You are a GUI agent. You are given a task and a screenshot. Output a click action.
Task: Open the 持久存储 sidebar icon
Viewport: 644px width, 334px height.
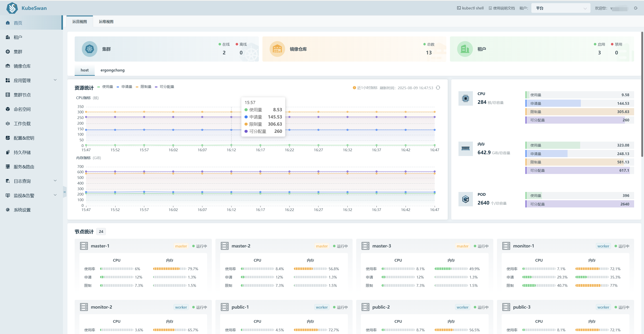click(8, 152)
